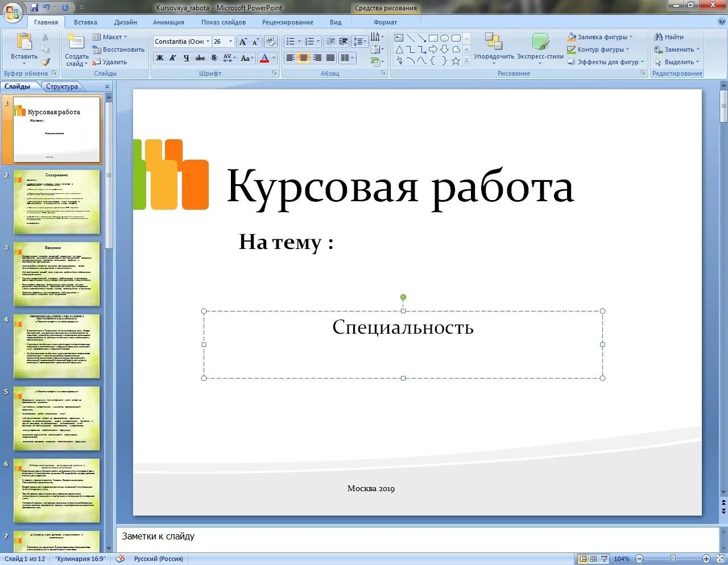Click the Cut scissors icon

(x=46, y=37)
